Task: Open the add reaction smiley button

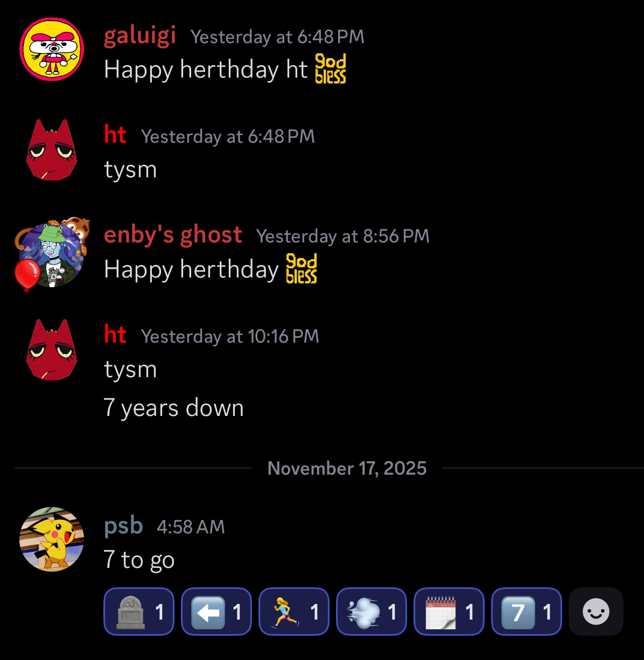Action: (596, 612)
